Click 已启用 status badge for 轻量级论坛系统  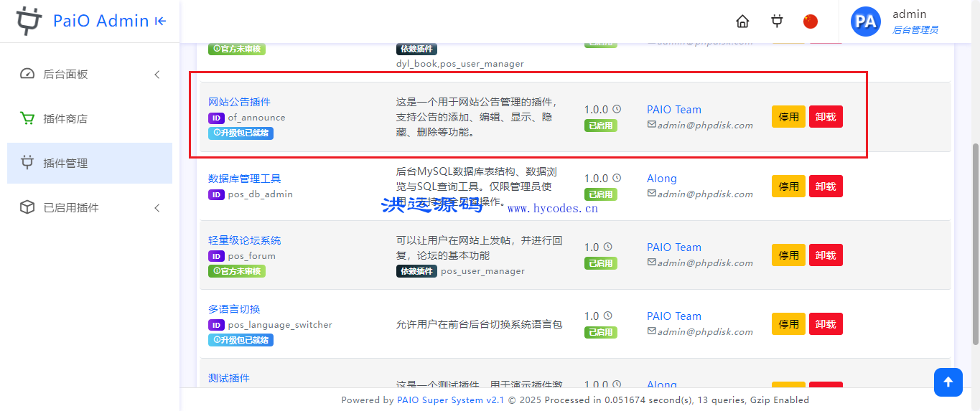pyautogui.click(x=599, y=263)
